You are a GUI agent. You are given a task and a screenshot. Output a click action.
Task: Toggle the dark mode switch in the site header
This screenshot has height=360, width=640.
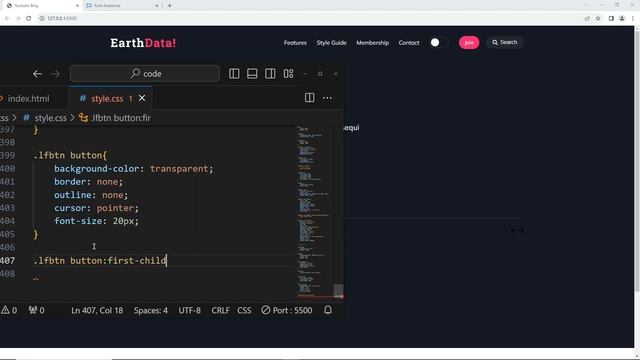439,42
